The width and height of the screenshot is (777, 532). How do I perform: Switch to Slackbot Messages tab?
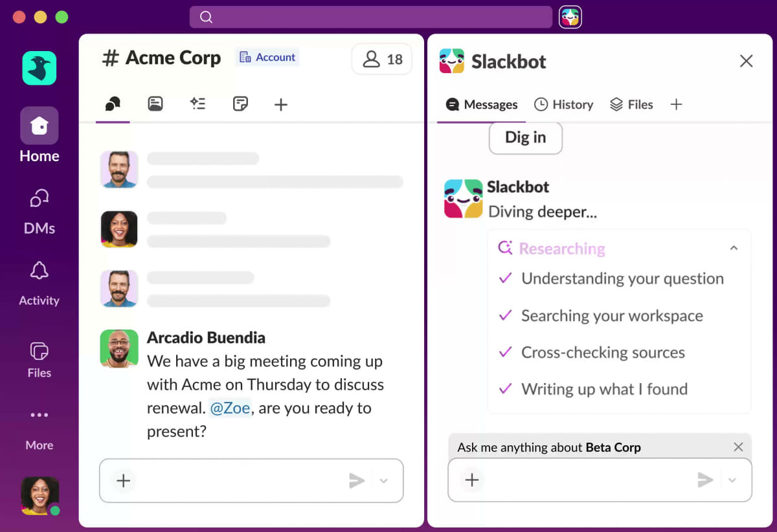tap(482, 104)
